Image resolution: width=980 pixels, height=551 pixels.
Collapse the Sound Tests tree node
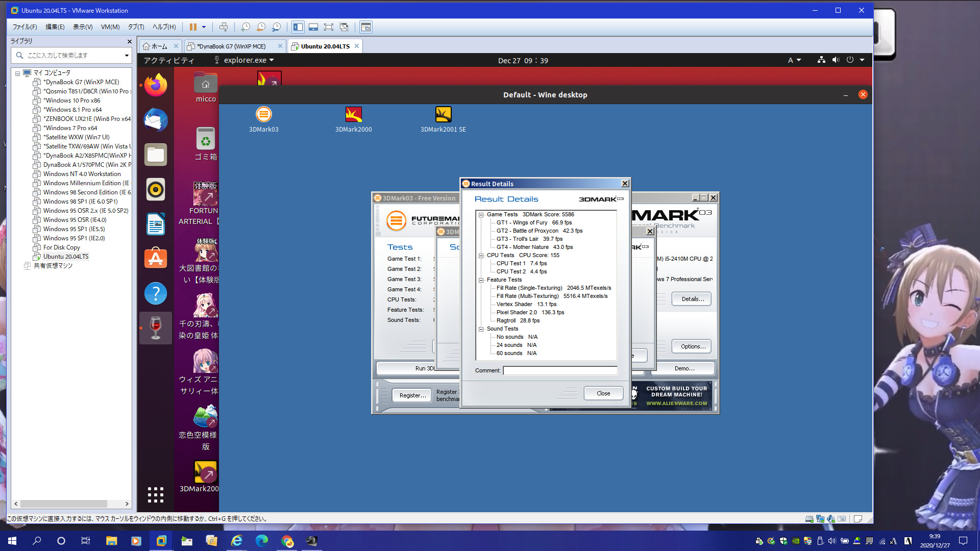(481, 329)
